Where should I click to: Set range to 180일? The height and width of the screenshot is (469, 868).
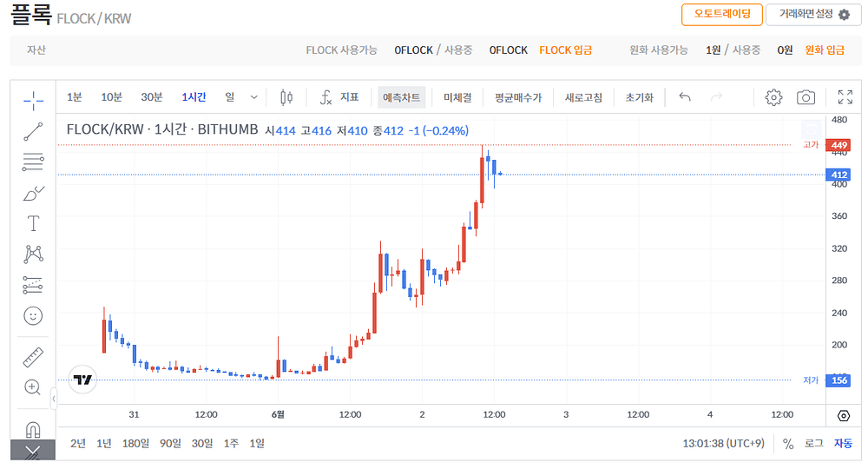coord(135,444)
